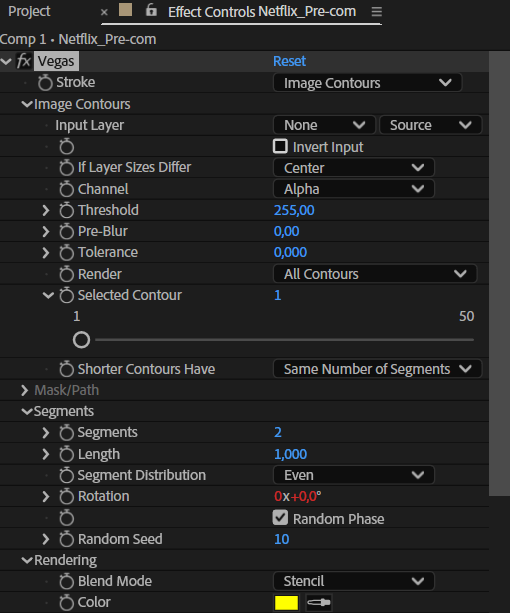
Task: Expand the Mask/Path group
Action: click(x=25, y=390)
